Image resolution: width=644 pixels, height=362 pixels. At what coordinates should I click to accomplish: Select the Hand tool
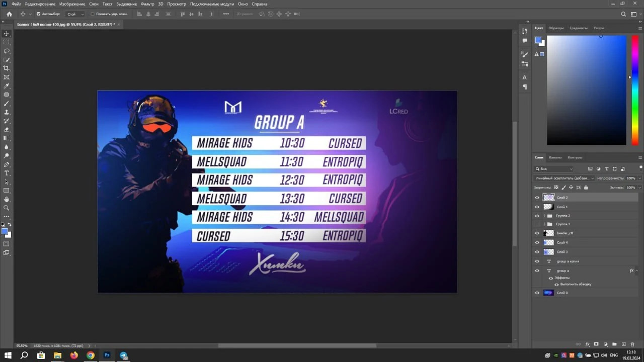point(7,199)
